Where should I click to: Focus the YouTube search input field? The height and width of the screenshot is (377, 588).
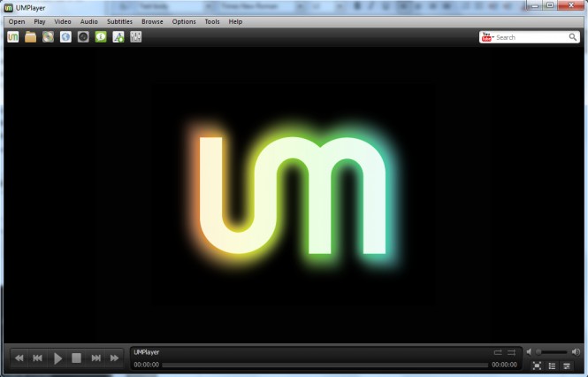[531, 37]
